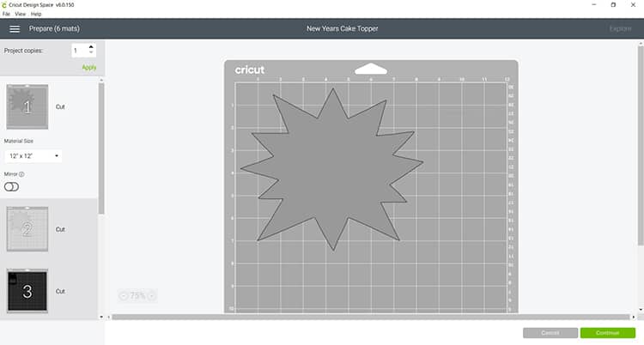
Task: Zoom out with the minus icon
Action: (x=124, y=295)
